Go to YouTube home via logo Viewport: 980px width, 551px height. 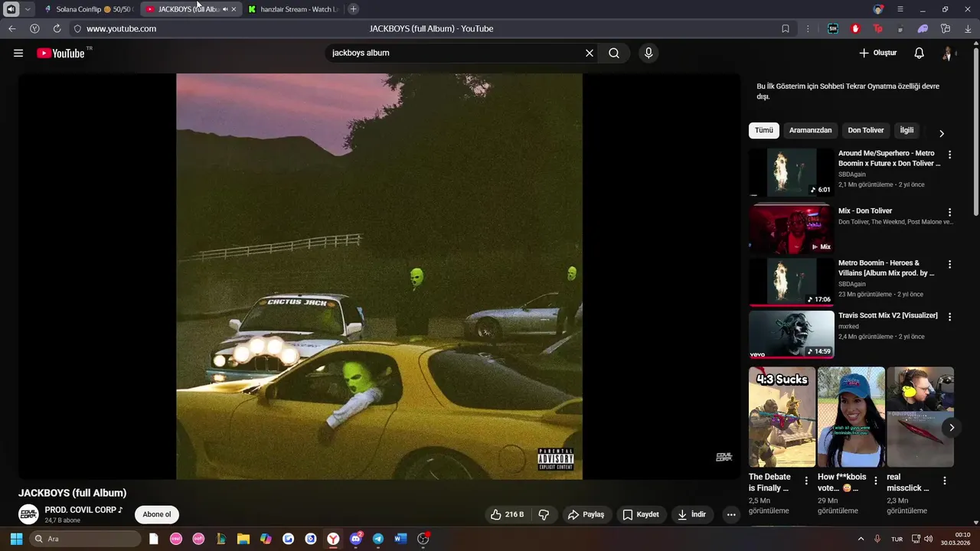pos(60,53)
